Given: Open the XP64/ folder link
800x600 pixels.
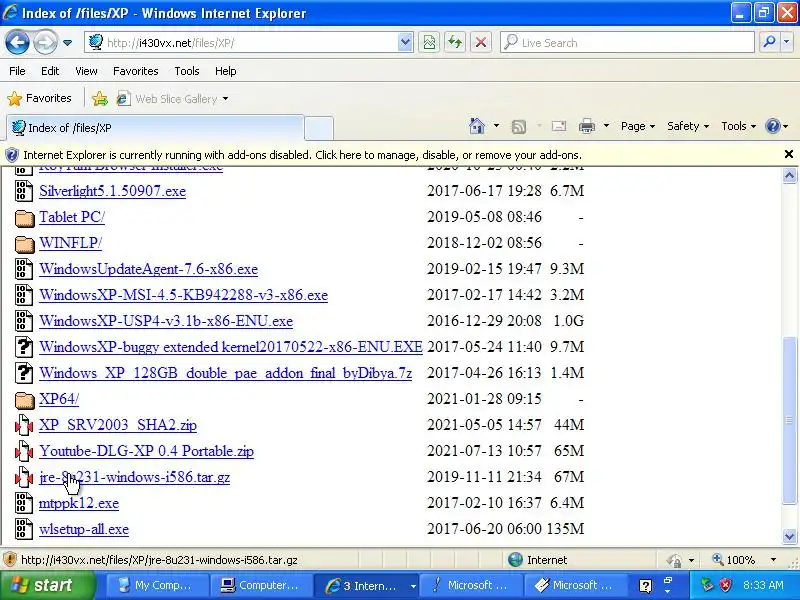Looking at the screenshot, I should tap(59, 399).
